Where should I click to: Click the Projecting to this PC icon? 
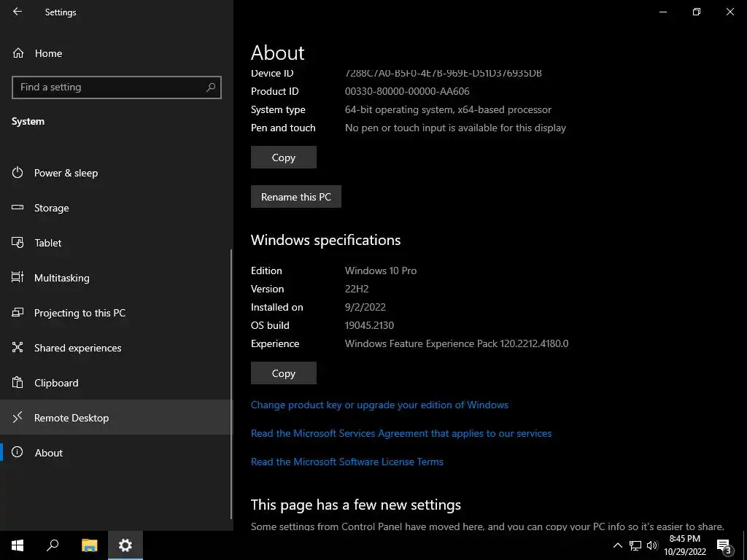pos(18,312)
